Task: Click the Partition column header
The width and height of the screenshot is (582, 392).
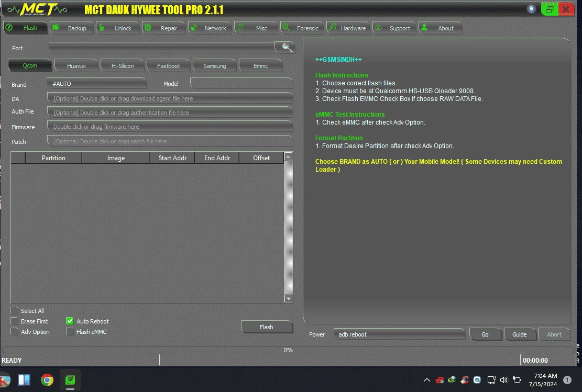Action: [53, 158]
